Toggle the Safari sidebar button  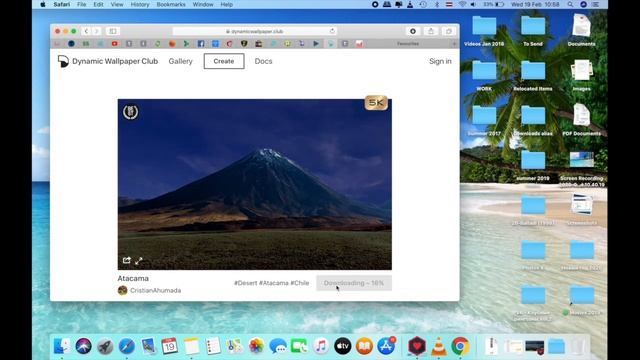pyautogui.click(x=113, y=31)
